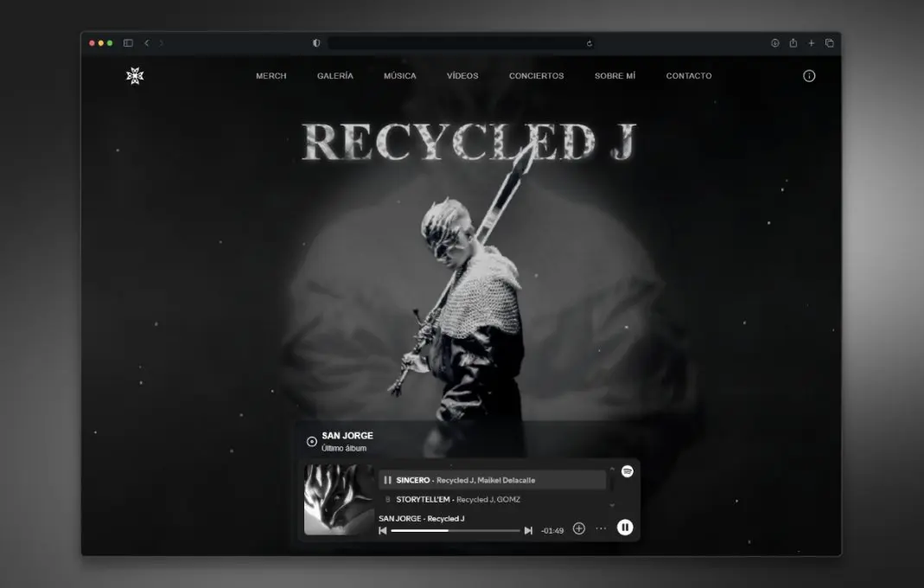The width and height of the screenshot is (924, 588).
Task: Click the song progress bar to seek
Action: coord(454,531)
